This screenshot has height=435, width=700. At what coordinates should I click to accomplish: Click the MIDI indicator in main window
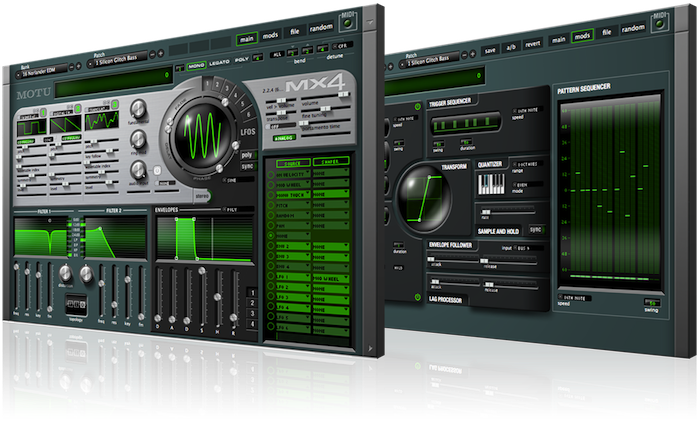[x=348, y=21]
